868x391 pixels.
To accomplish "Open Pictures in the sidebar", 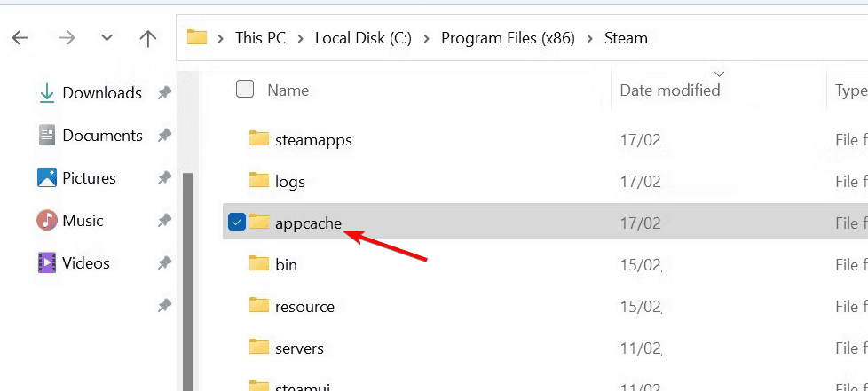I will (x=89, y=178).
